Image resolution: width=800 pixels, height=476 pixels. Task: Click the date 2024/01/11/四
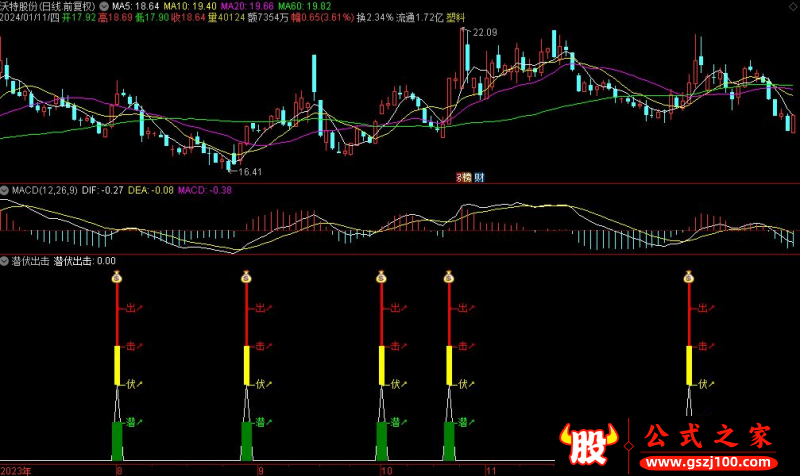(30, 18)
